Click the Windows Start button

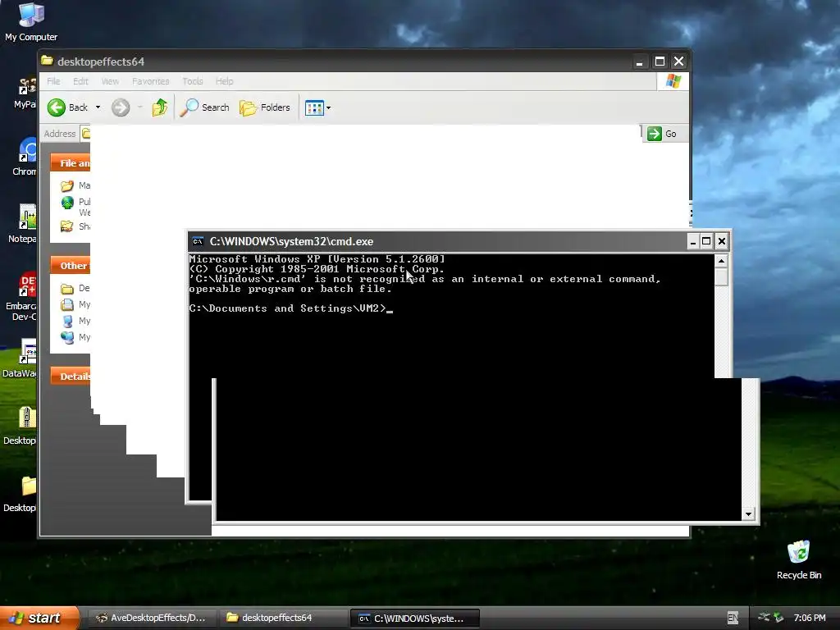(x=39, y=618)
